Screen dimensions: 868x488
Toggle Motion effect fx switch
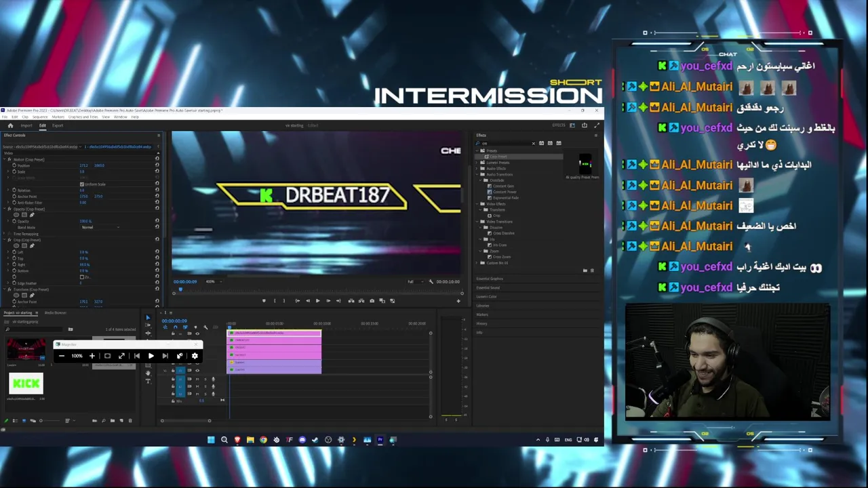coord(9,159)
